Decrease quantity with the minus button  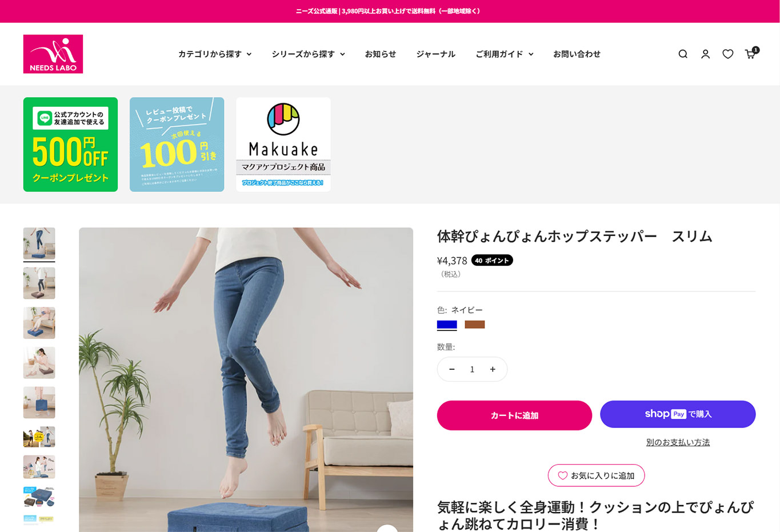[452, 369]
